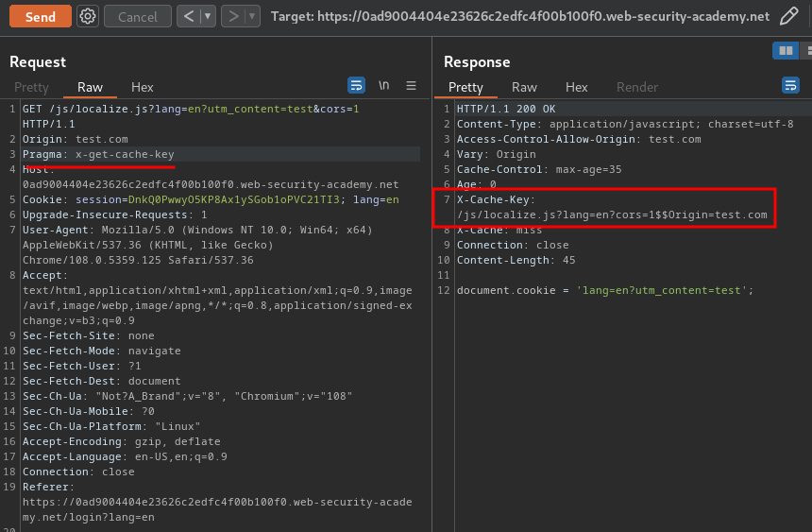Go back to previous request arrow
Viewport: 812px width, 532px height.
coord(189,17)
